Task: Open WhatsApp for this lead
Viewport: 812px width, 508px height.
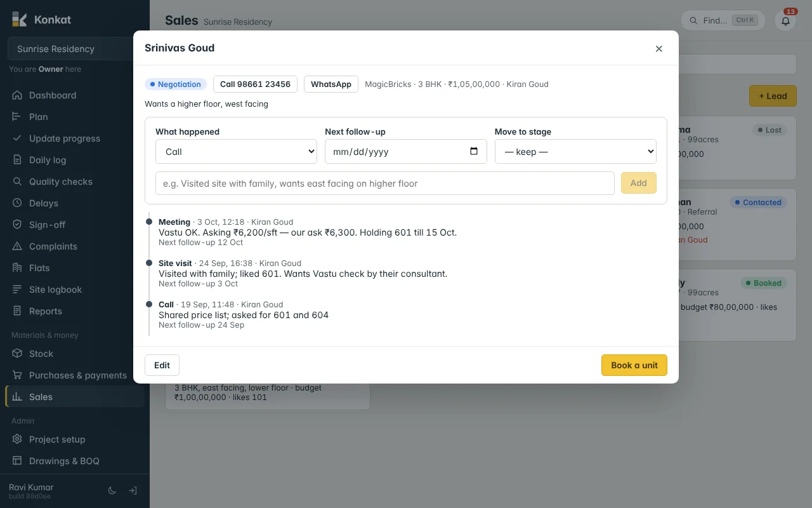Action: [x=331, y=84]
